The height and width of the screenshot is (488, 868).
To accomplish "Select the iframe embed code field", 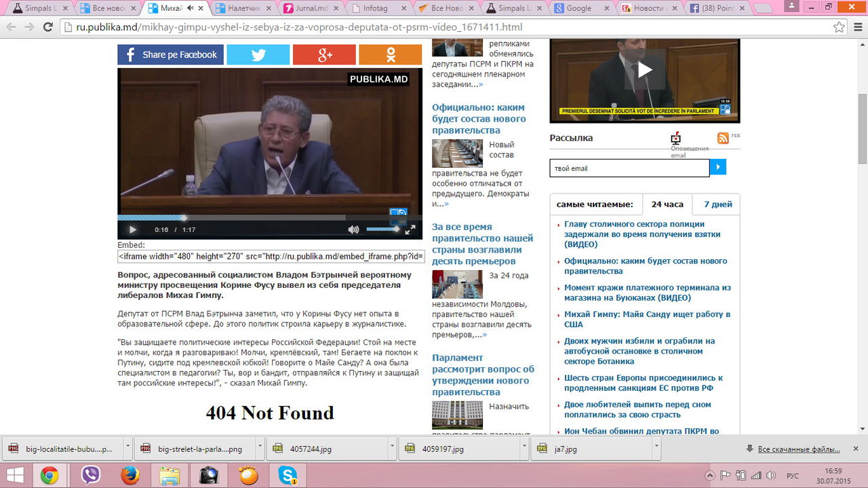I will (x=271, y=257).
